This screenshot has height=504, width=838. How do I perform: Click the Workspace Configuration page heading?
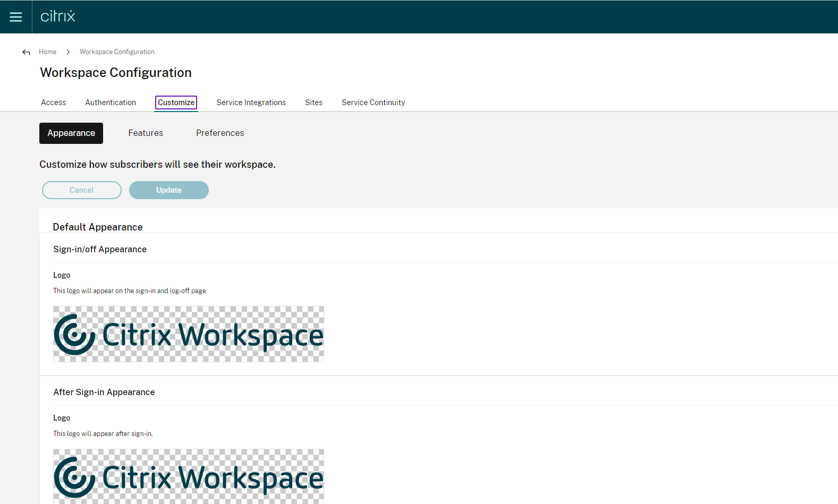coord(116,73)
